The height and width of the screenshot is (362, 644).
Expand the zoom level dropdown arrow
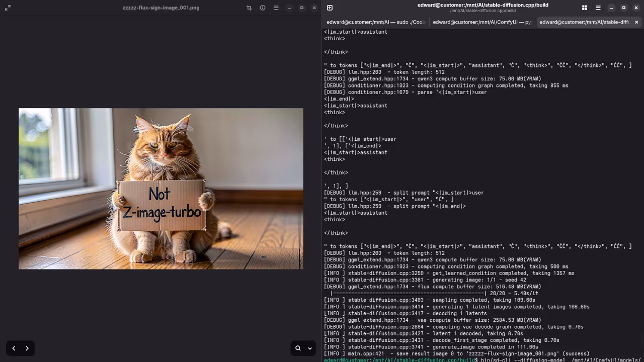coord(310,348)
